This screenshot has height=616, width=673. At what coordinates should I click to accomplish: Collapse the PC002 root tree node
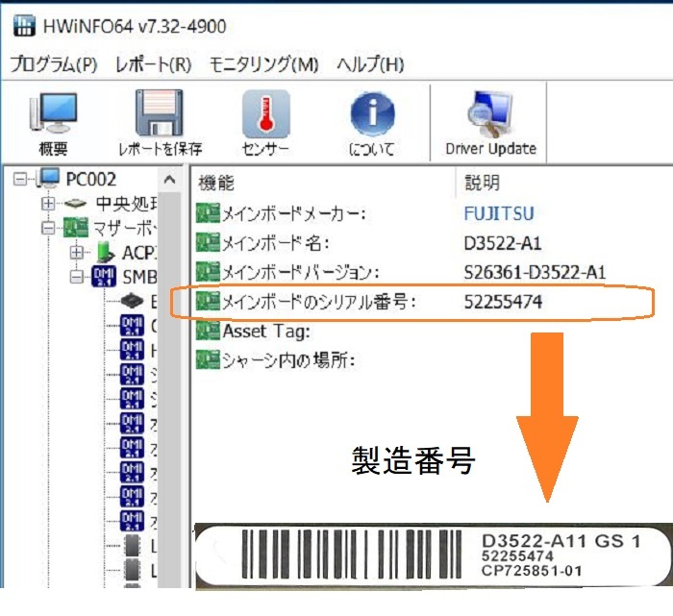(x=20, y=179)
